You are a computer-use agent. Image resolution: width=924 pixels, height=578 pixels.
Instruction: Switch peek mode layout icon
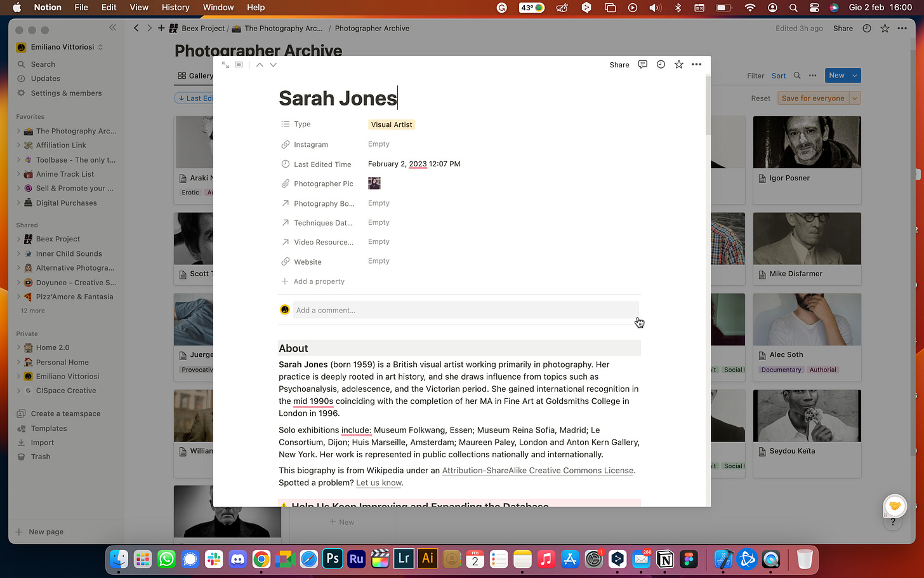click(239, 65)
